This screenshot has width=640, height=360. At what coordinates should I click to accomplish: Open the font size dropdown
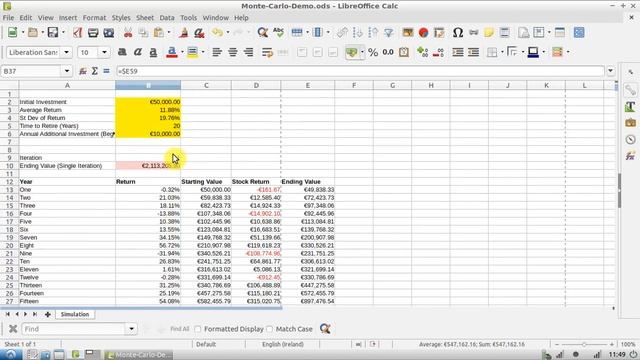click(104, 52)
